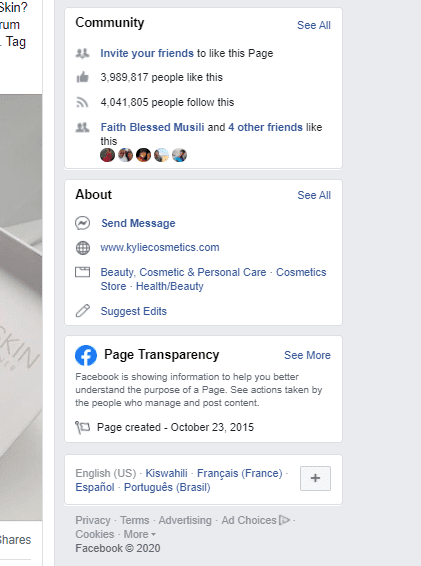Open the More footer dropdown
Image resolution: width=421 pixels, height=566 pixels.
(x=140, y=534)
